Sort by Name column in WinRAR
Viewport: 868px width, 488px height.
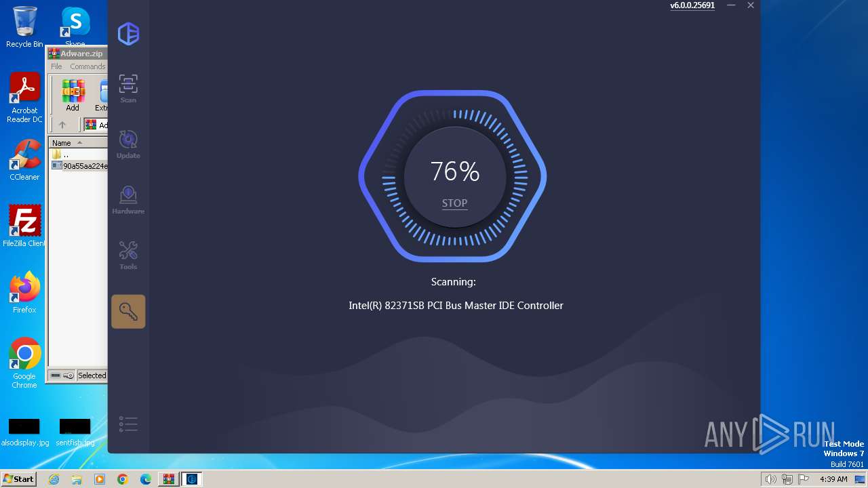[x=77, y=143]
